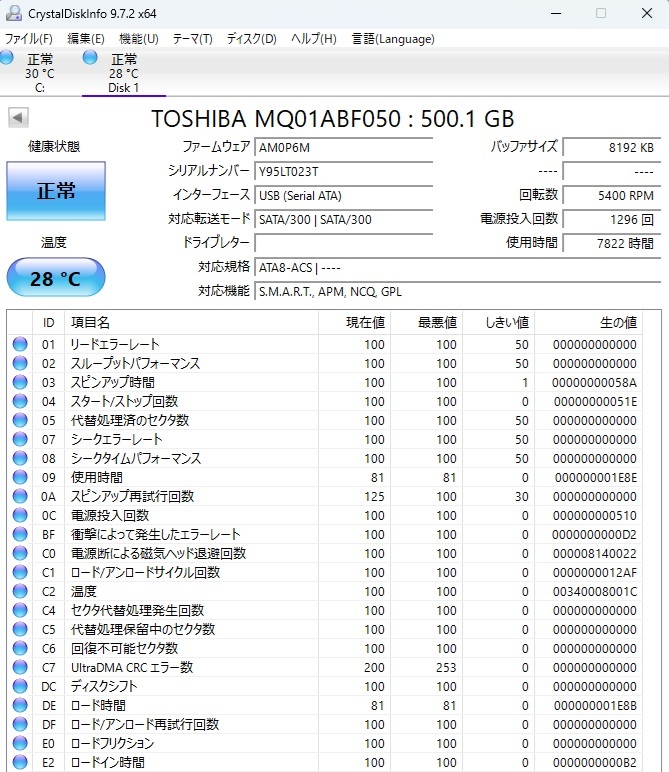Click status icon of row E2 ロードイン時間

pyautogui.click(x=20, y=762)
